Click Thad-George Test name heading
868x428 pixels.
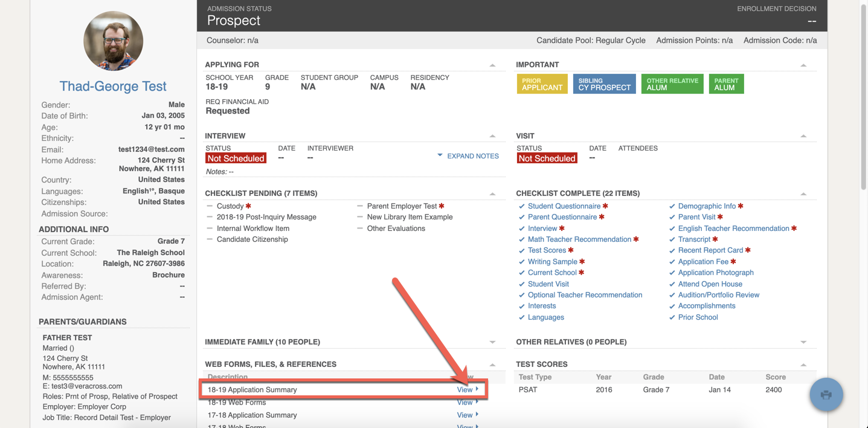[113, 86]
